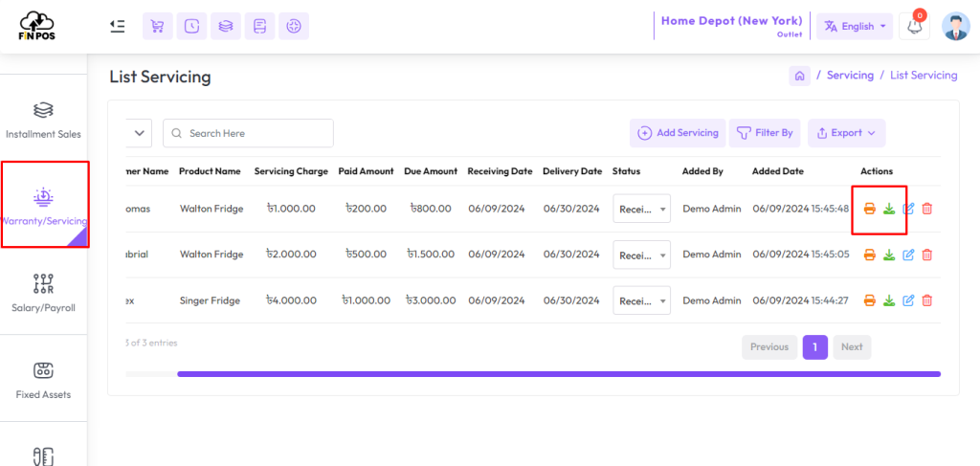Viewport: 980px width, 466px height.
Task: Edit the servicing row added 15:45:05
Action: (909, 255)
